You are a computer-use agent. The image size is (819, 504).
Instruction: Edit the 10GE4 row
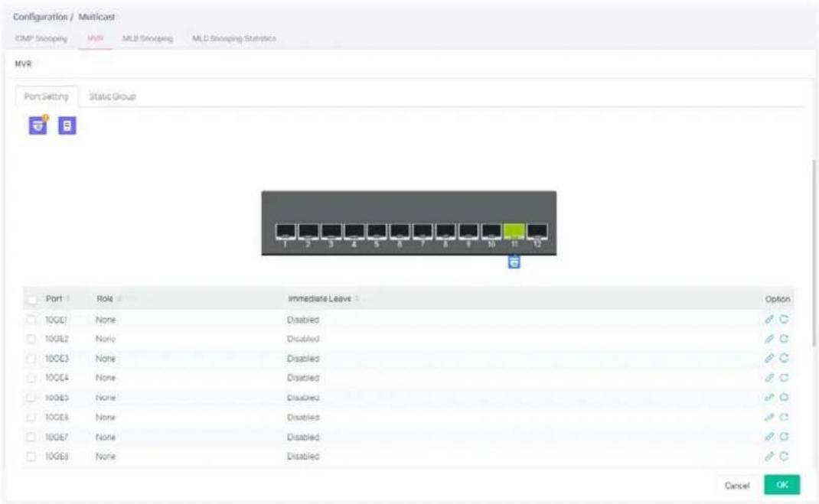[x=768, y=378]
